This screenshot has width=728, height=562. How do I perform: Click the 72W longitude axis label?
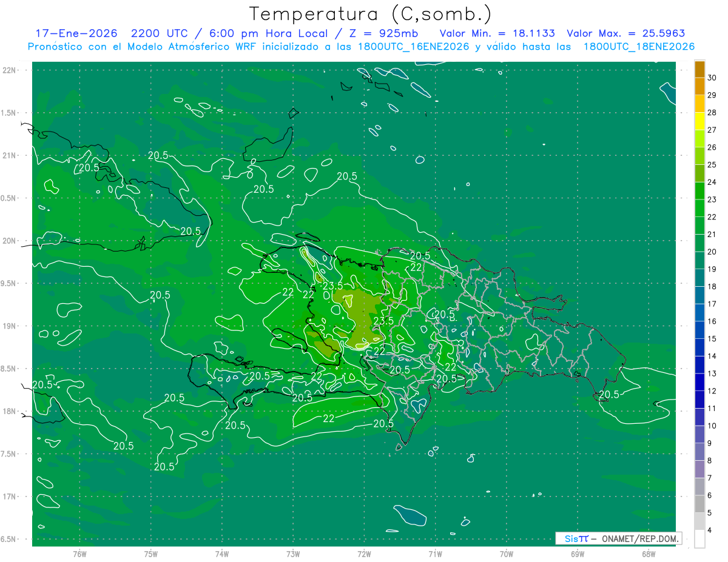click(x=364, y=554)
